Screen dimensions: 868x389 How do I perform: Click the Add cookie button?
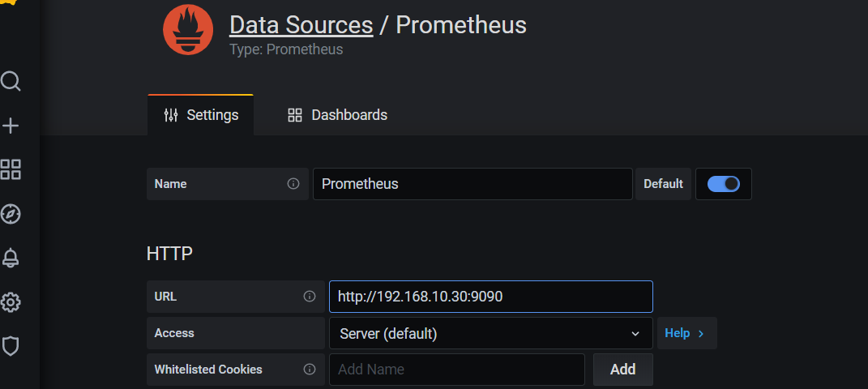pos(622,369)
